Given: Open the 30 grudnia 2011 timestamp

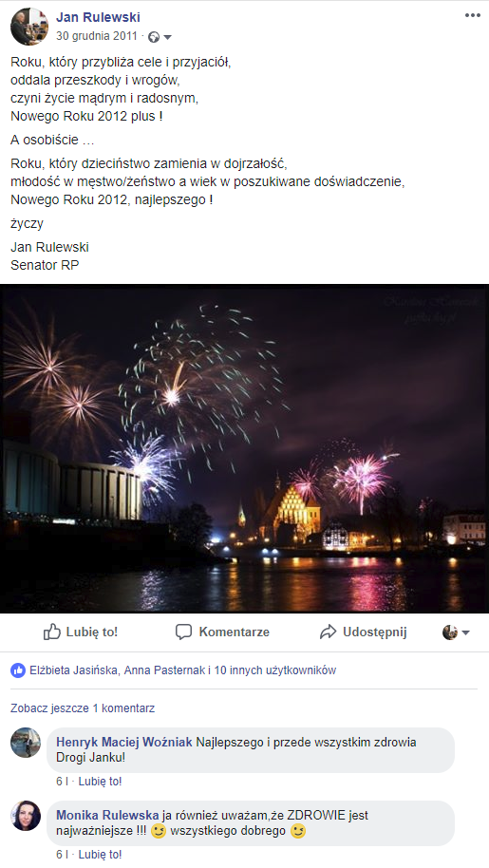Looking at the screenshot, I should (96, 36).
